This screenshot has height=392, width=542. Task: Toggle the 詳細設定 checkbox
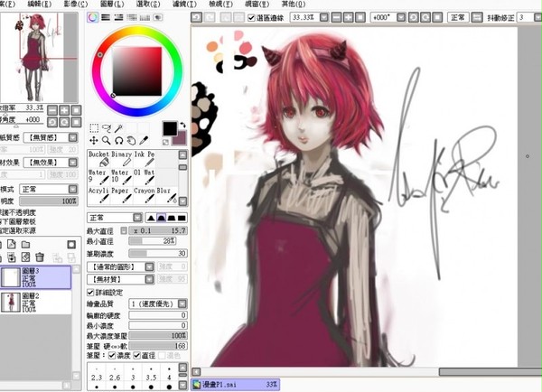coord(90,292)
